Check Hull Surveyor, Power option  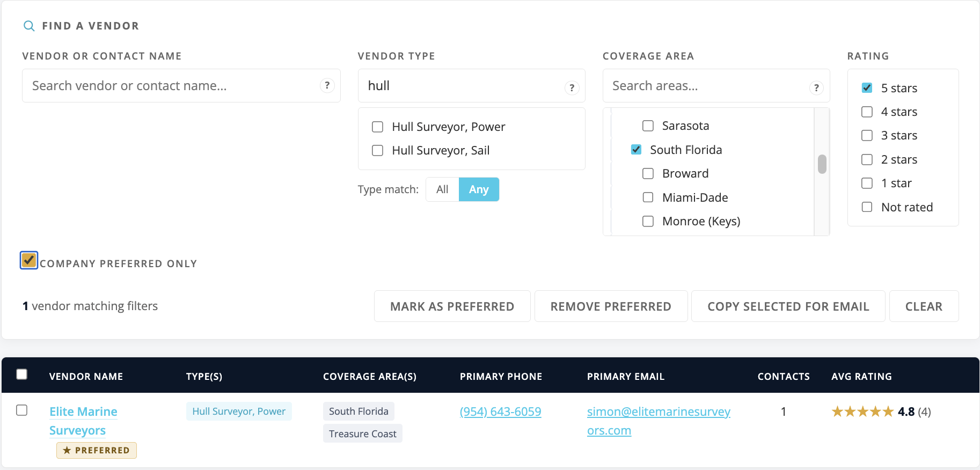point(378,127)
